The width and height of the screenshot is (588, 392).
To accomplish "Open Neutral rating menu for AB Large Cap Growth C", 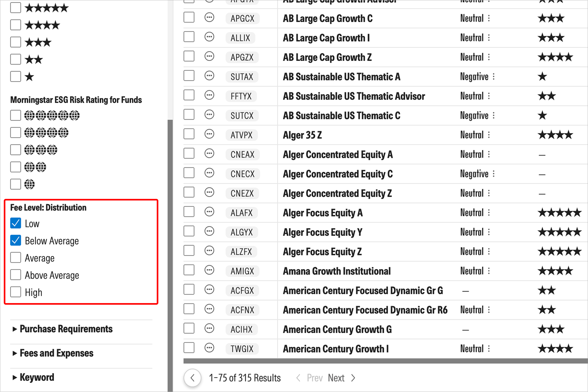I will click(489, 18).
